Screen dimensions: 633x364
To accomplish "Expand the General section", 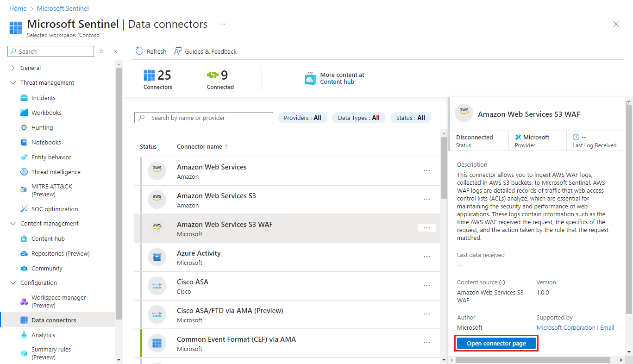I will pos(13,68).
